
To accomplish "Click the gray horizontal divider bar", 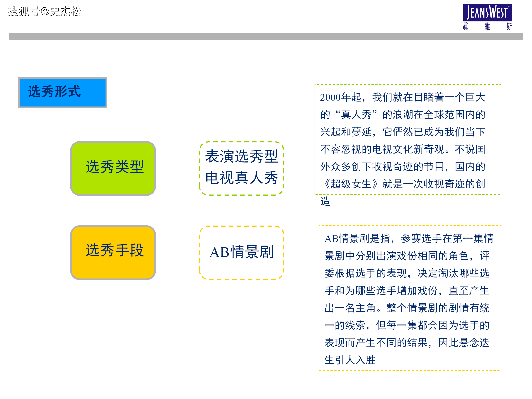I will [x=266, y=36].
